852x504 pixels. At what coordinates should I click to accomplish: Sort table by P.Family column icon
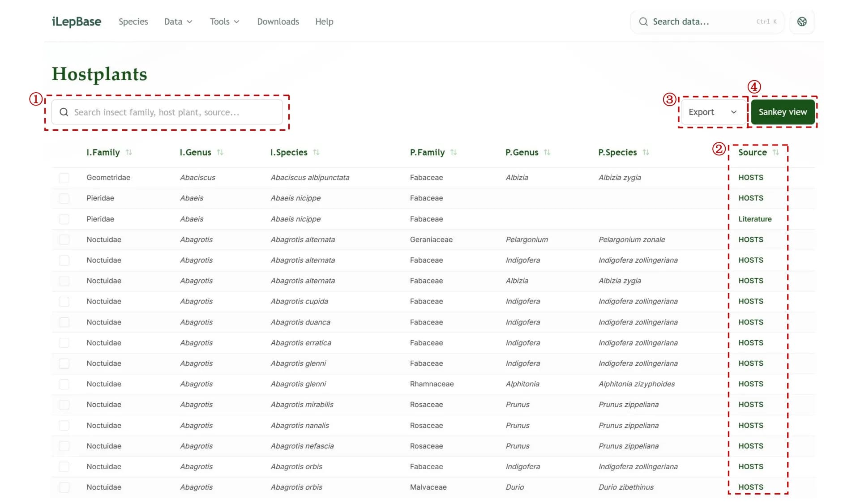click(x=454, y=152)
